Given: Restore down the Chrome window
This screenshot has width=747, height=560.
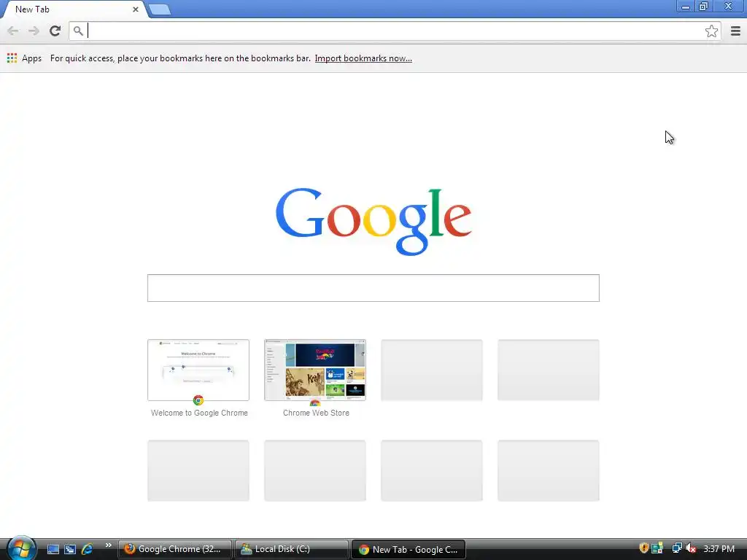Looking at the screenshot, I should point(703,7).
